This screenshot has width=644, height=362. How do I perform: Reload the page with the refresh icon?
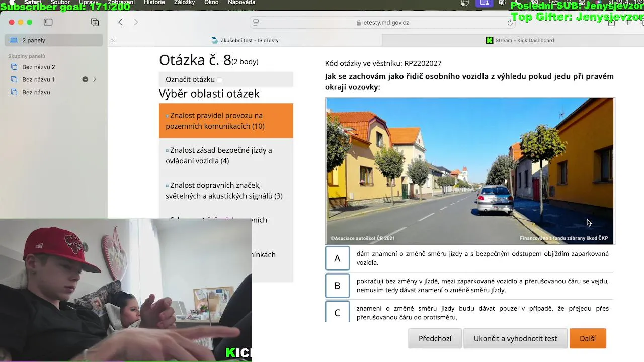click(510, 23)
